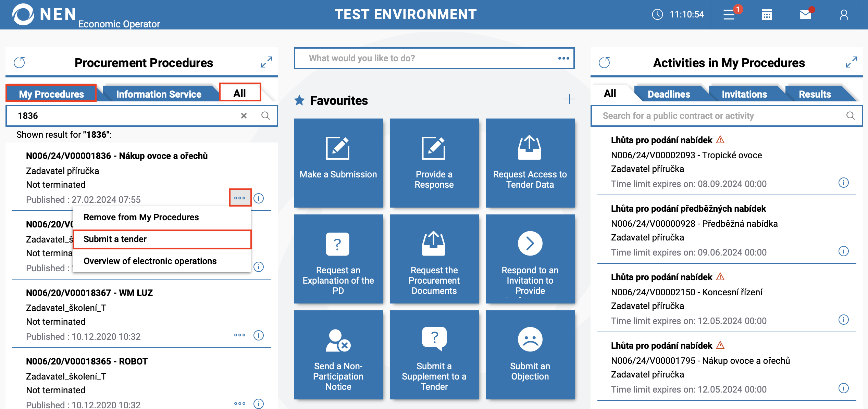Image resolution: width=868 pixels, height=409 pixels.
Task: Refresh the Procurement Procedures panel
Action: click(x=19, y=63)
